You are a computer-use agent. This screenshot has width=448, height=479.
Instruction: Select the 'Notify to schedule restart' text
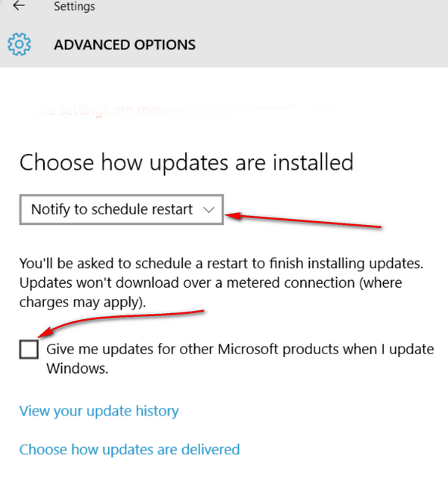(112, 209)
